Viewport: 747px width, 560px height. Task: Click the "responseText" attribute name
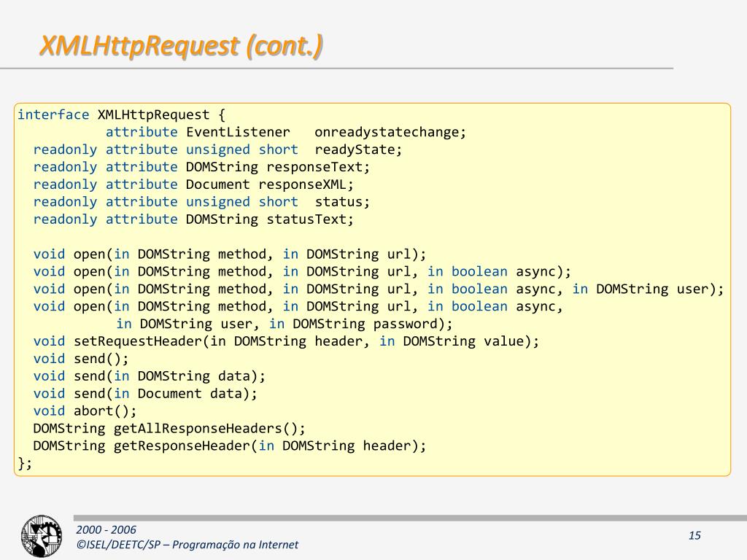tap(314, 167)
